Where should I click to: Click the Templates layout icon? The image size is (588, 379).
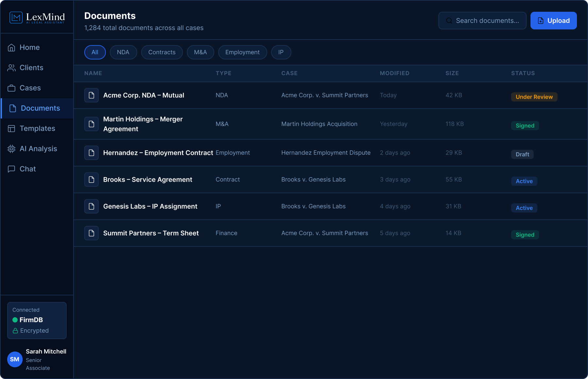click(11, 129)
